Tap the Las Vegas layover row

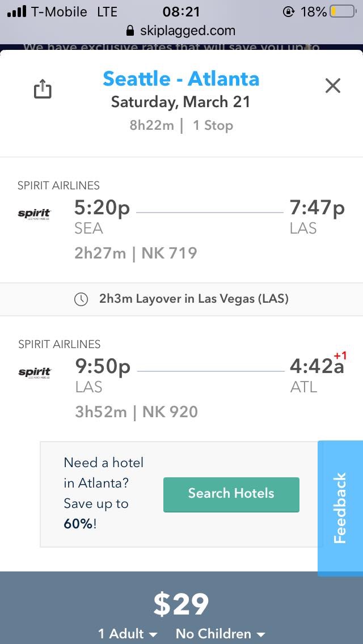(x=181, y=299)
